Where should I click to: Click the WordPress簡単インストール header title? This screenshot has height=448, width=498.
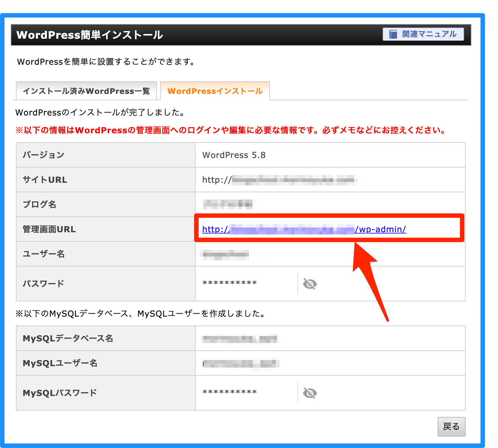click(x=90, y=35)
